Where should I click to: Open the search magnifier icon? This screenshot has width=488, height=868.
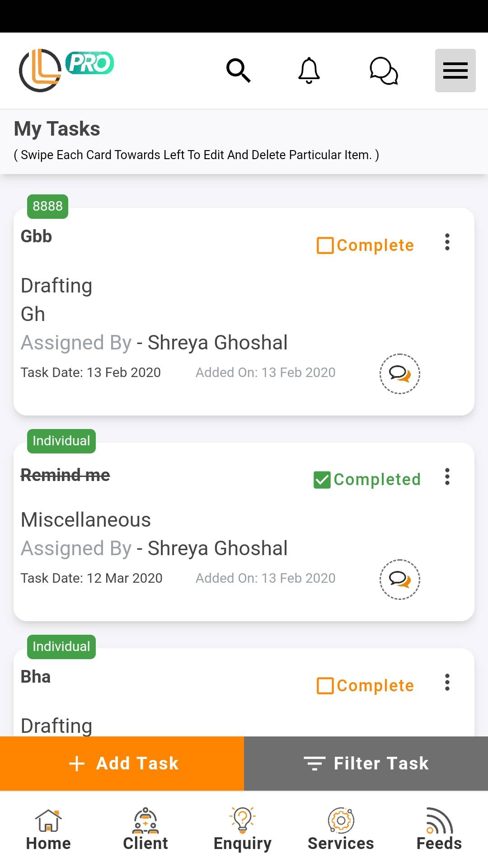238,71
